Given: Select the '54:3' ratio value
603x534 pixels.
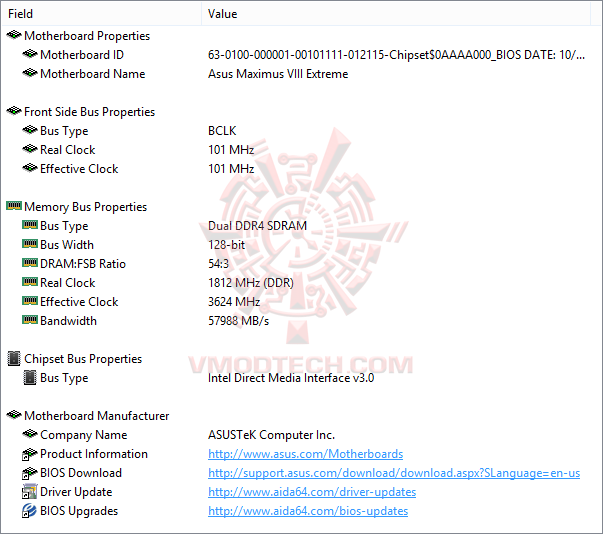Looking at the screenshot, I should coord(218,264).
